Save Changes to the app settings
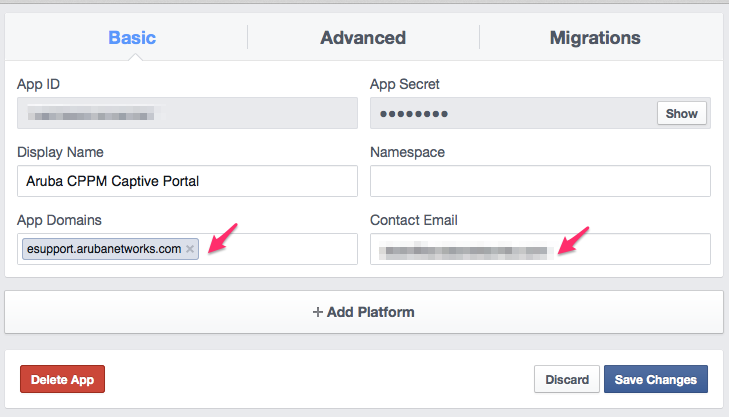The image size is (729, 417). point(656,379)
